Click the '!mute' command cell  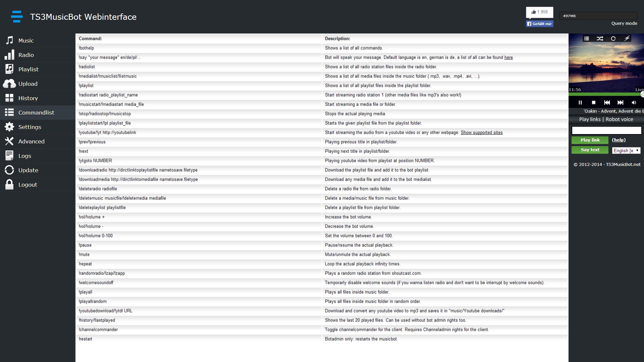click(199, 255)
